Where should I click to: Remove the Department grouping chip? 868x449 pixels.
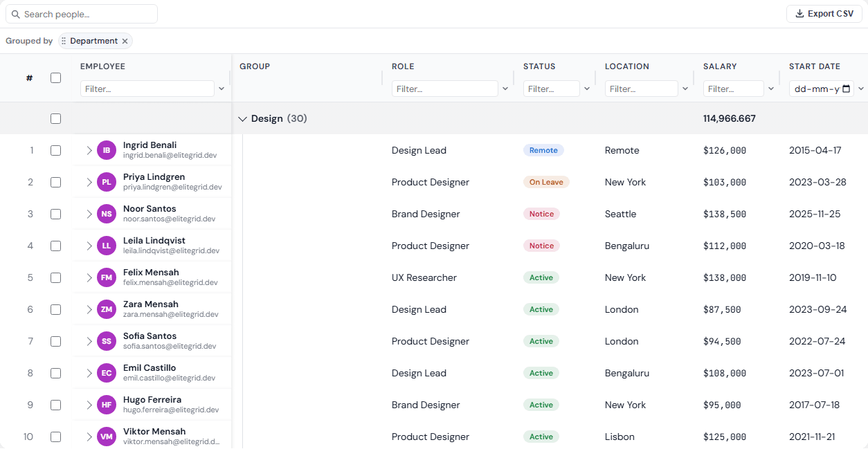tap(125, 41)
